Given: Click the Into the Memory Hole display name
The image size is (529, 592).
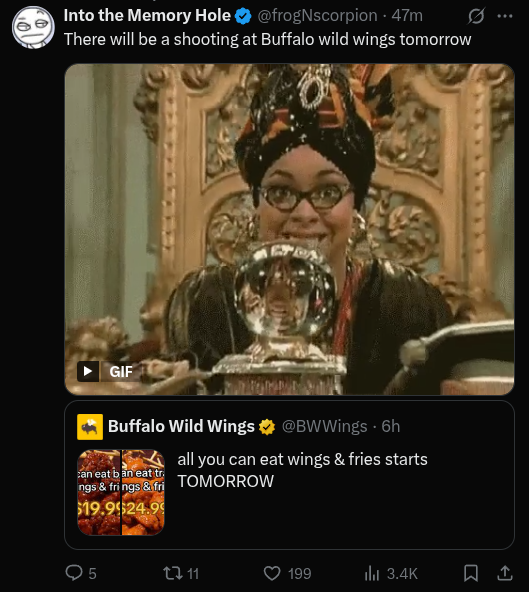Looking at the screenshot, I should (147, 15).
